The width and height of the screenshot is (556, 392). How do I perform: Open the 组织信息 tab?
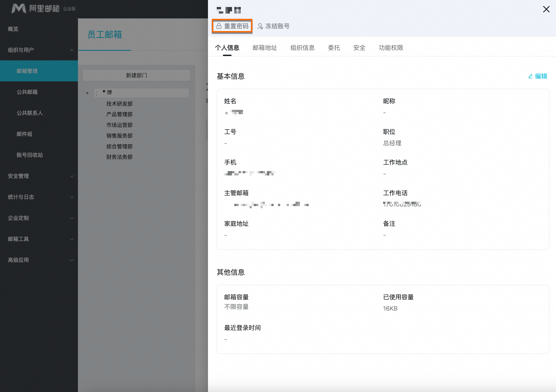click(302, 48)
